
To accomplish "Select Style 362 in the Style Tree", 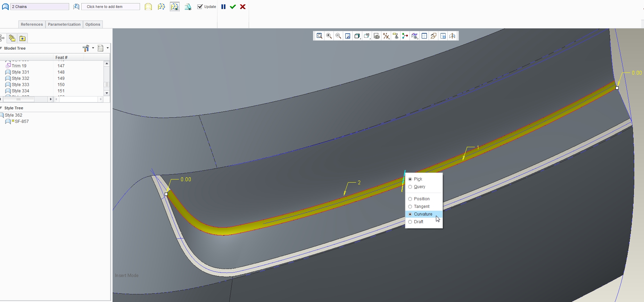I will 14,115.
